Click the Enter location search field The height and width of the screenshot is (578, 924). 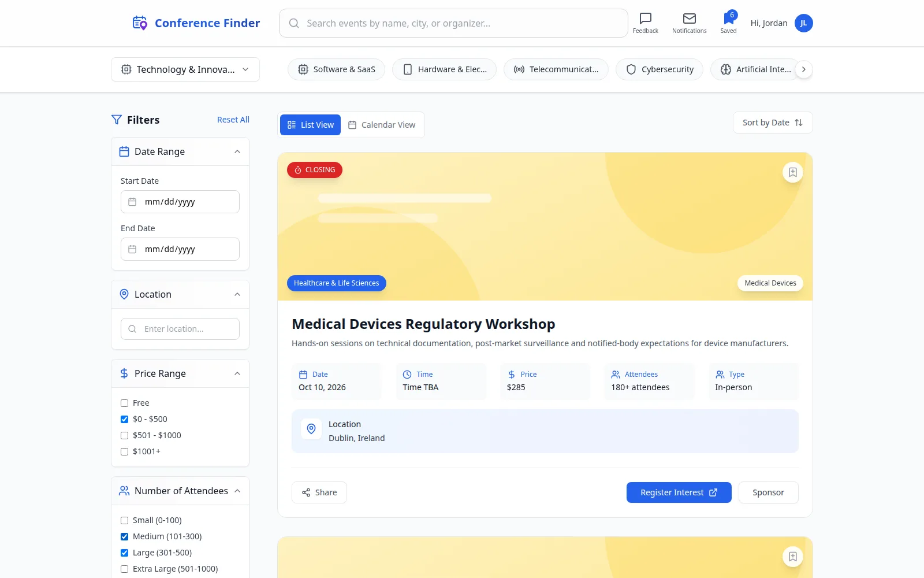pos(180,329)
